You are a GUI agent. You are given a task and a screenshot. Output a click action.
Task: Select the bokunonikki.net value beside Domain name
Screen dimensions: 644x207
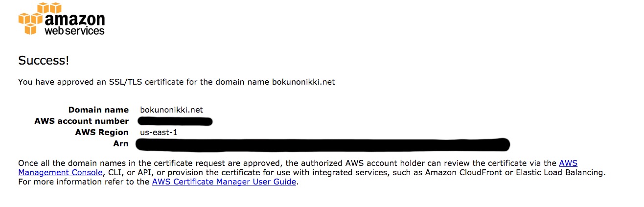coord(171,110)
